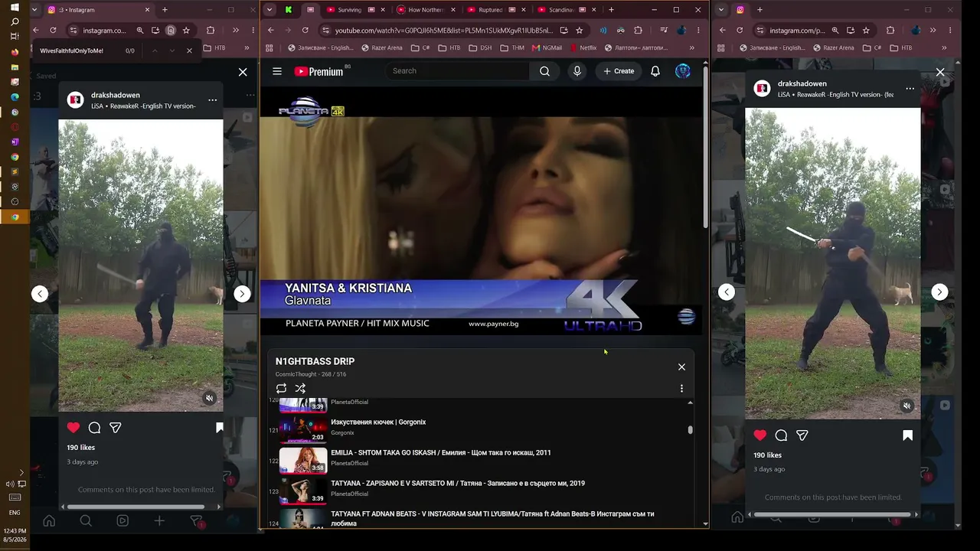Shuffle the N1GHTBASS DR!P playlist

coord(300,389)
